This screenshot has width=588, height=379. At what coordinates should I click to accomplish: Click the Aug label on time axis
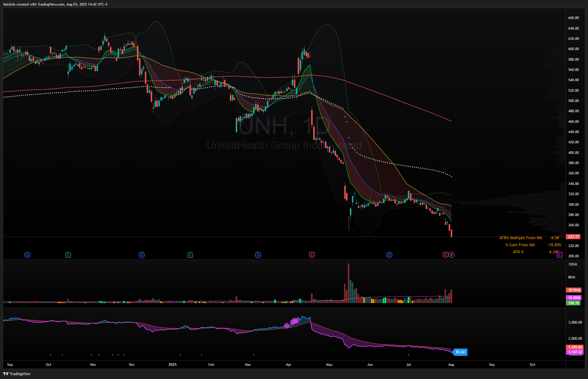point(451,365)
